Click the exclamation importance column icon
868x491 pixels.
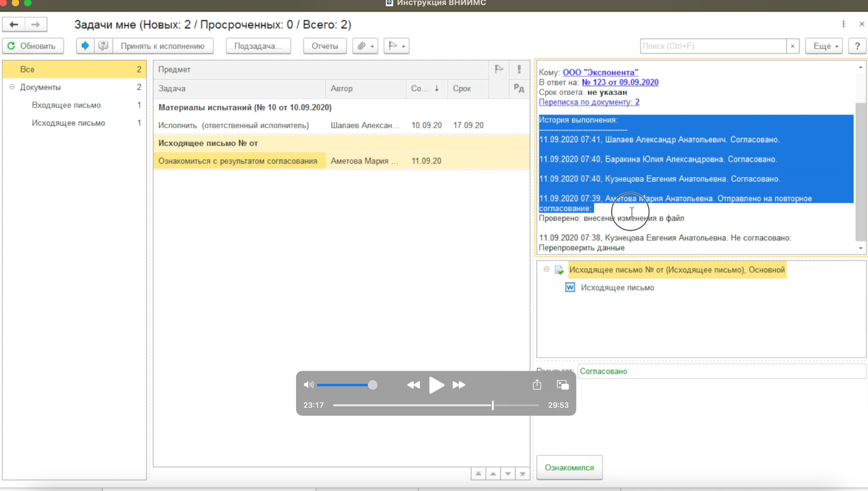tap(519, 69)
